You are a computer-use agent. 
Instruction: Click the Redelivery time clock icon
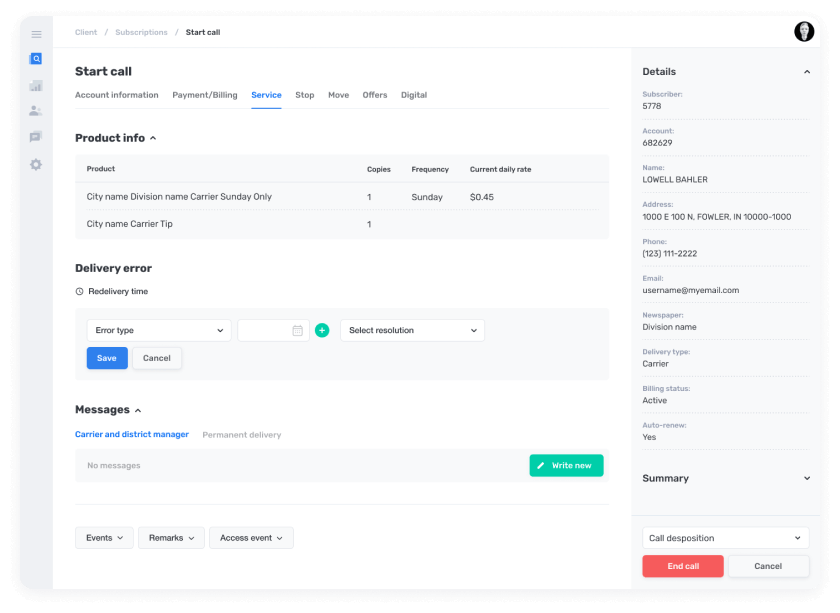[79, 290]
